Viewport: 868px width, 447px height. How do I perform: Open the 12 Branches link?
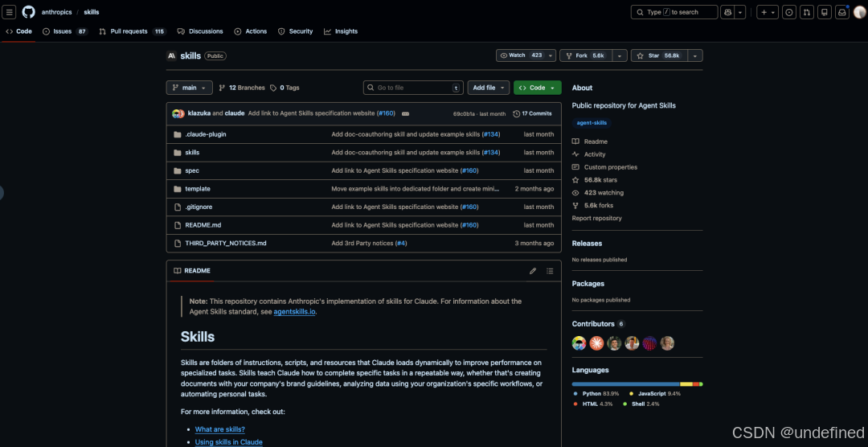click(242, 88)
